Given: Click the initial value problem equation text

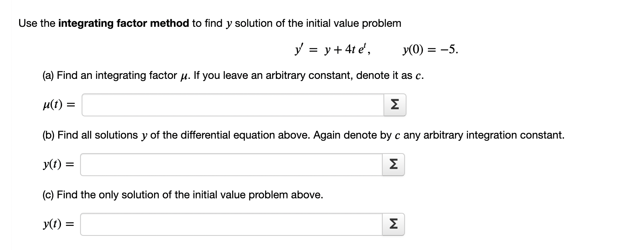Looking at the screenshot, I should pyautogui.click(x=375, y=49).
